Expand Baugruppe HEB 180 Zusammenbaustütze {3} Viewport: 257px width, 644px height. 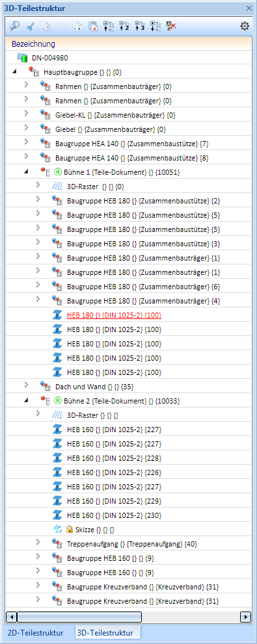tap(38, 242)
